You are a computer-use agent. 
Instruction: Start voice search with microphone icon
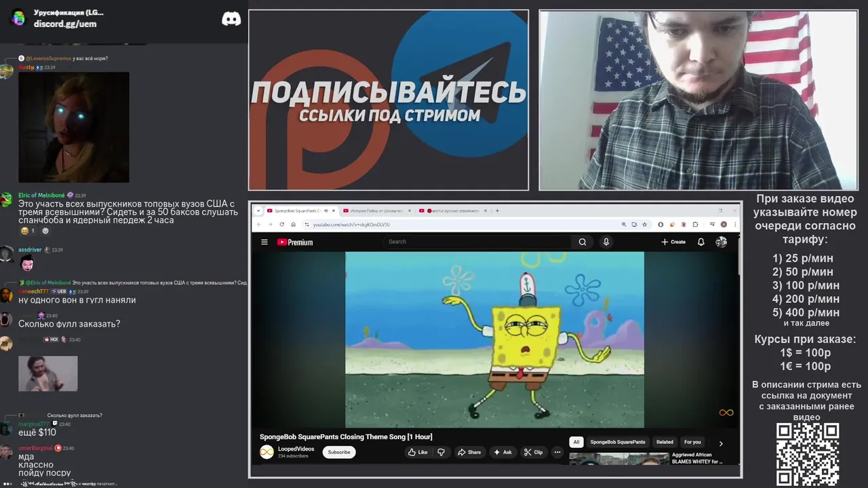pos(606,241)
